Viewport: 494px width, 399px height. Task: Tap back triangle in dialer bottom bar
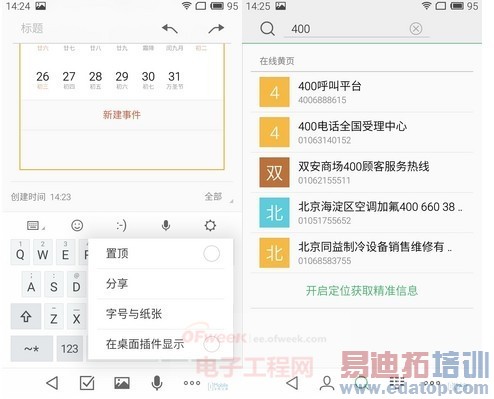[x=293, y=383]
